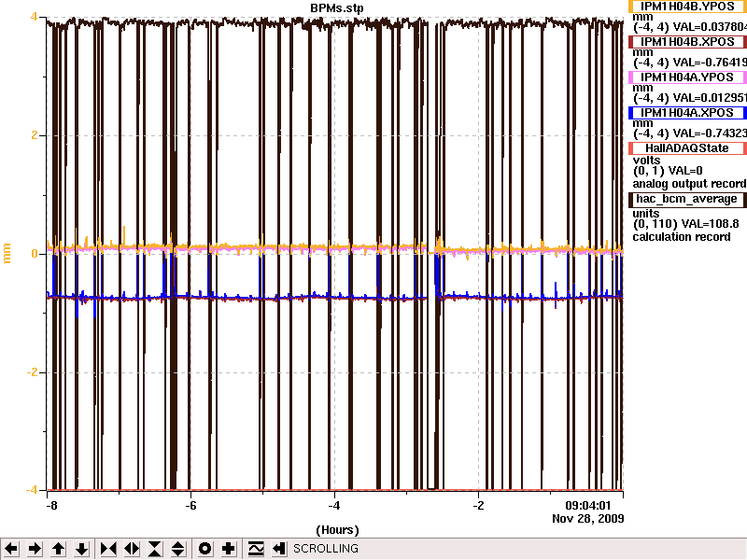
Task: Click the 'analog output record' description text
Action: point(689,184)
